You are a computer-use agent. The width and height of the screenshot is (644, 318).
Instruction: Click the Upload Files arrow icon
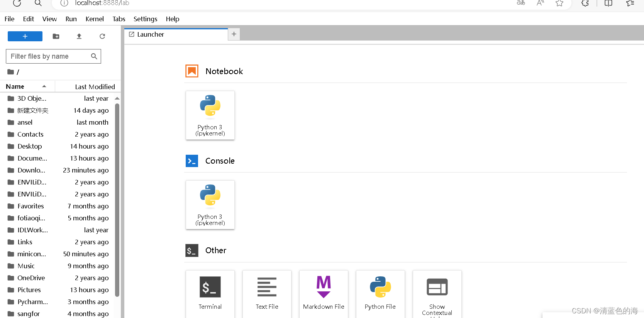[79, 36]
